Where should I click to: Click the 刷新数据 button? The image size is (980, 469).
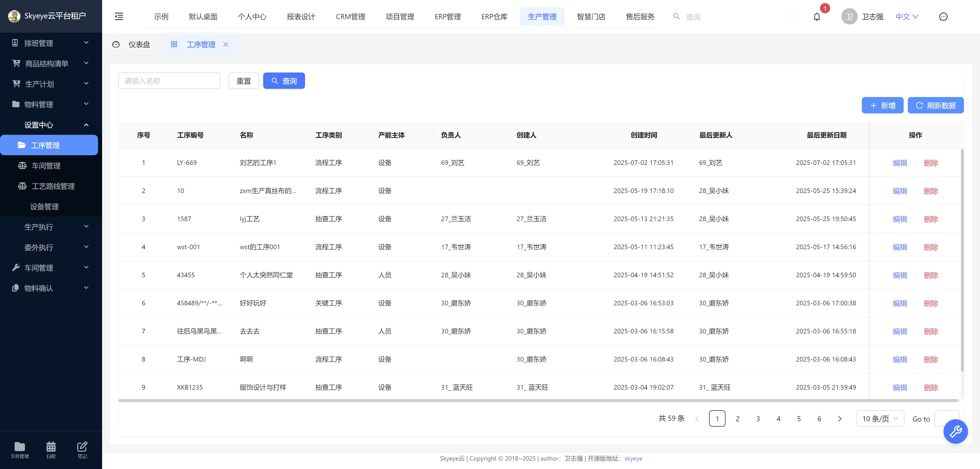click(936, 105)
